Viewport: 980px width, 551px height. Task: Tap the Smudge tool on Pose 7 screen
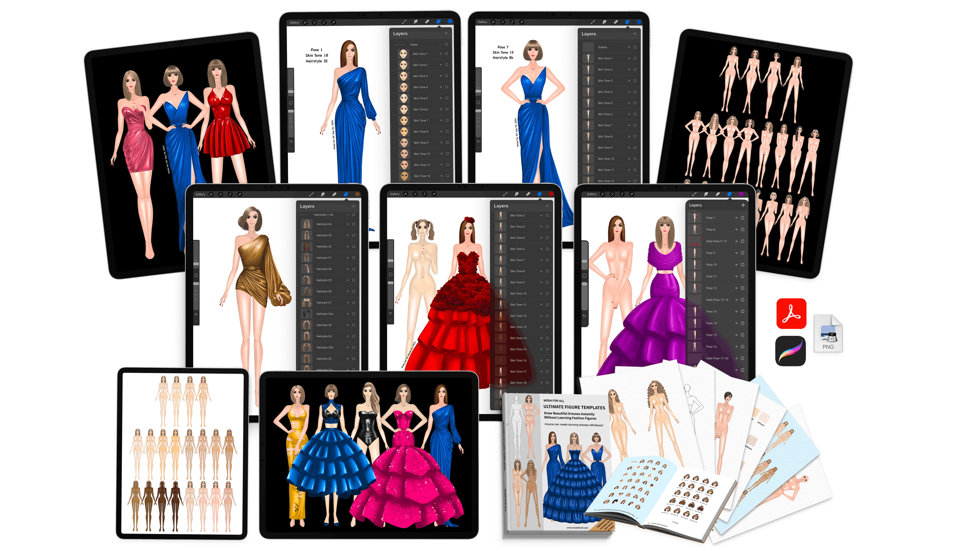(604, 22)
